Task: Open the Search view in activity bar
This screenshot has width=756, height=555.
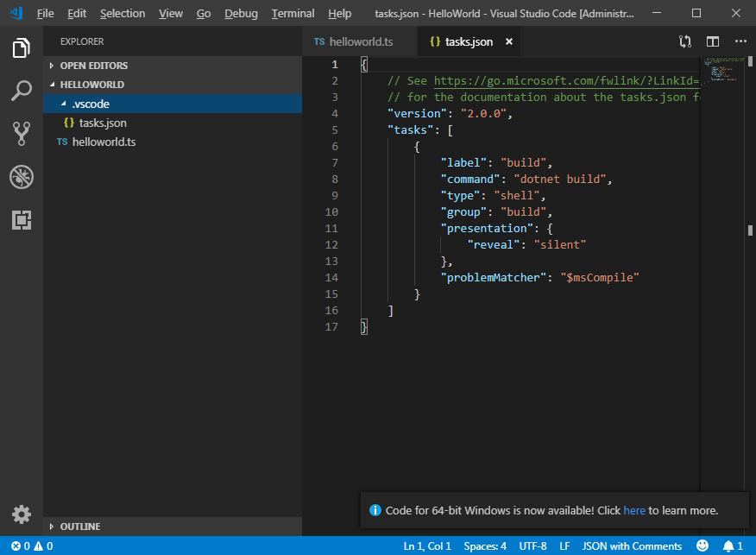Action: [22, 91]
